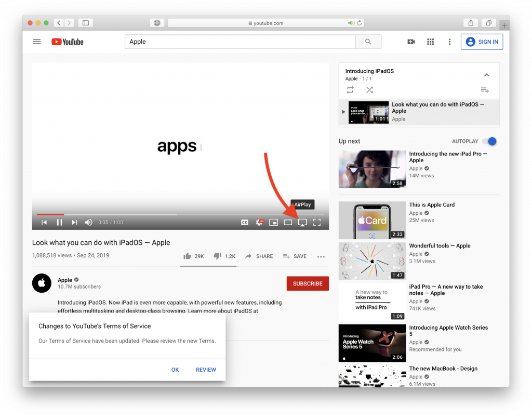
Task: Open The new MacBook - Design title
Action: click(443, 369)
